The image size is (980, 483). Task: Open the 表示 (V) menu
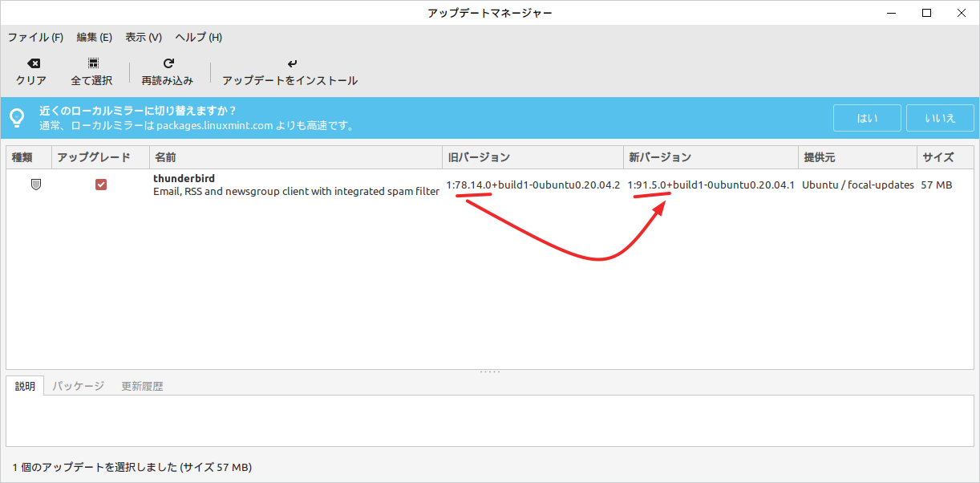144,37
